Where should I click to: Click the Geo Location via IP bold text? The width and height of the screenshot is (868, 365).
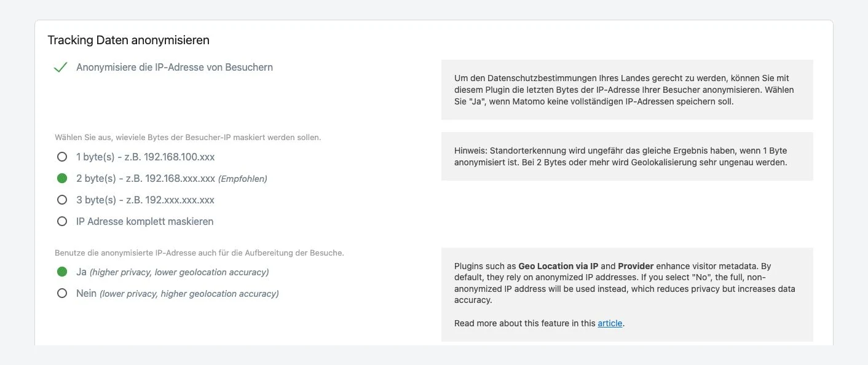coord(558,266)
